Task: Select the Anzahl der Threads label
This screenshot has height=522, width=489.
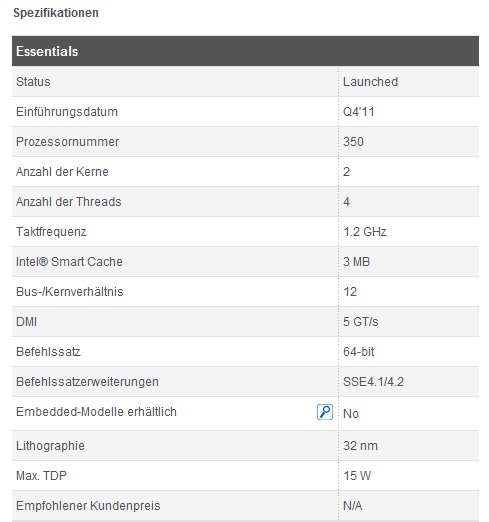Action: (69, 202)
